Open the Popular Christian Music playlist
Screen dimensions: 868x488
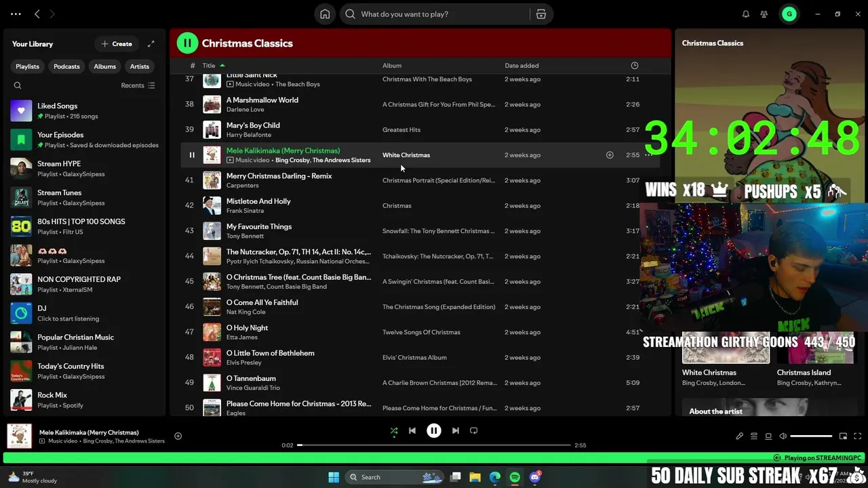(84, 342)
